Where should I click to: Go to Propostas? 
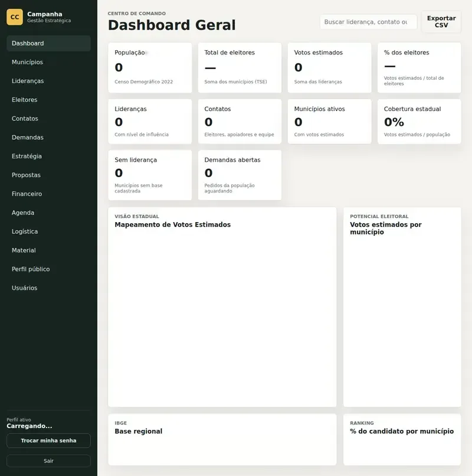(x=48, y=175)
